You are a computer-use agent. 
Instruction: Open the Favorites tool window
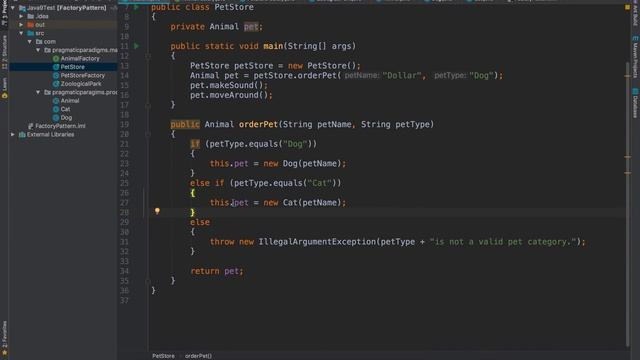(x=4, y=338)
